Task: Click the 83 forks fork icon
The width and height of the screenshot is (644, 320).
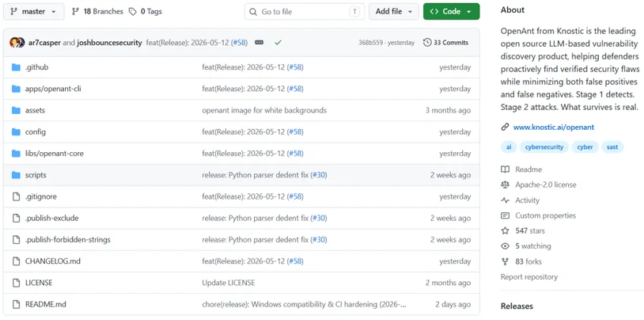Action: (505, 261)
